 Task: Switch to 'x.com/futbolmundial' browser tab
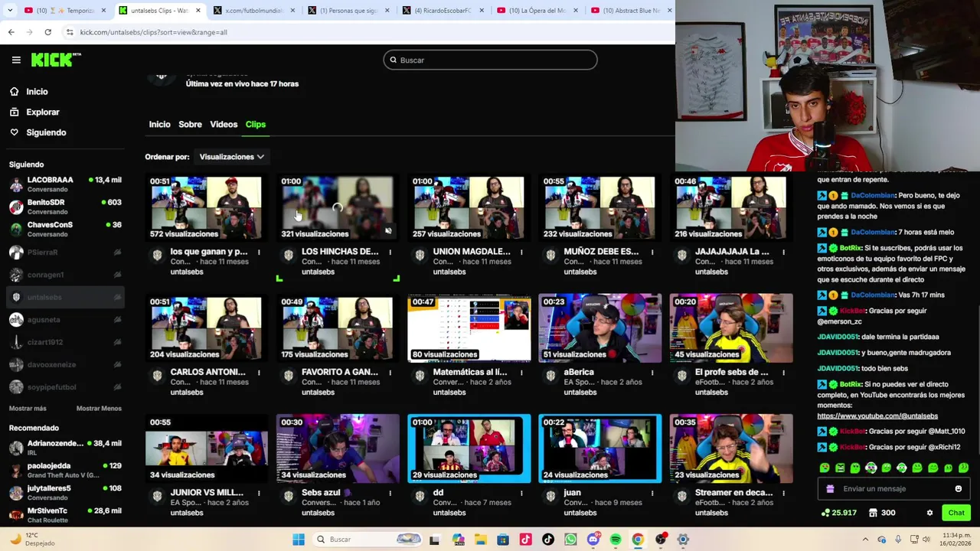coord(253,11)
